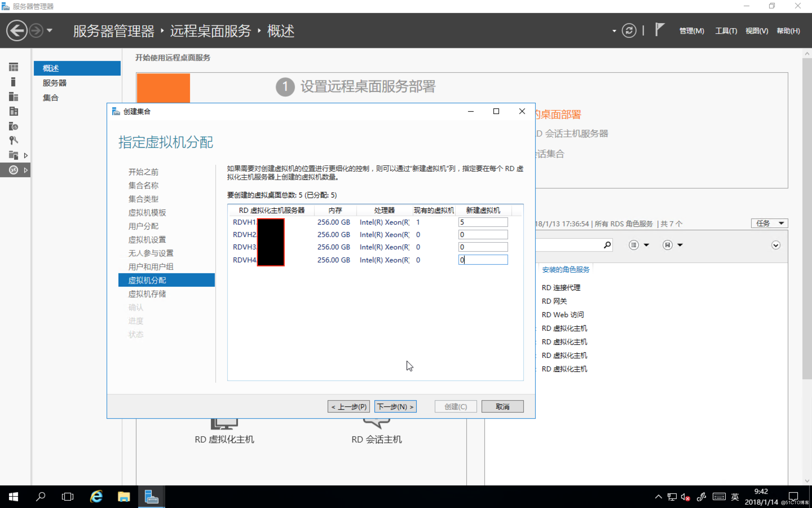
Task: Click the file services sidebar icon
Action: pos(14,155)
